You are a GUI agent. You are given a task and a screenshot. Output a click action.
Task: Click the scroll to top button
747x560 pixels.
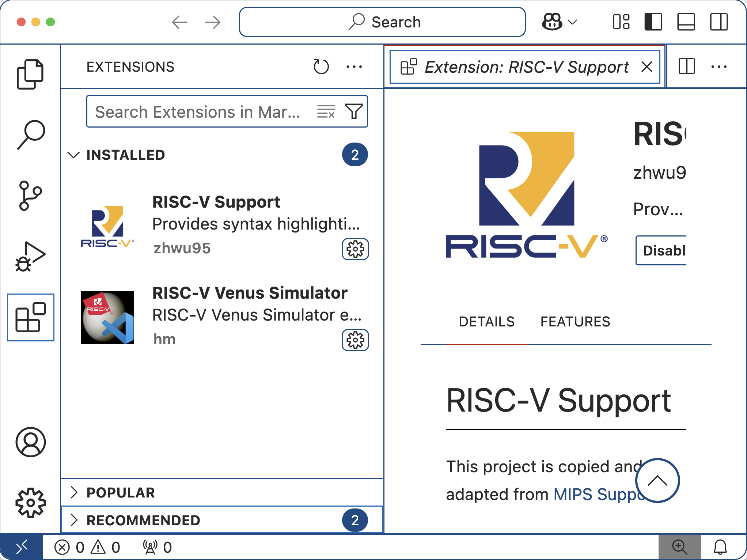click(657, 480)
